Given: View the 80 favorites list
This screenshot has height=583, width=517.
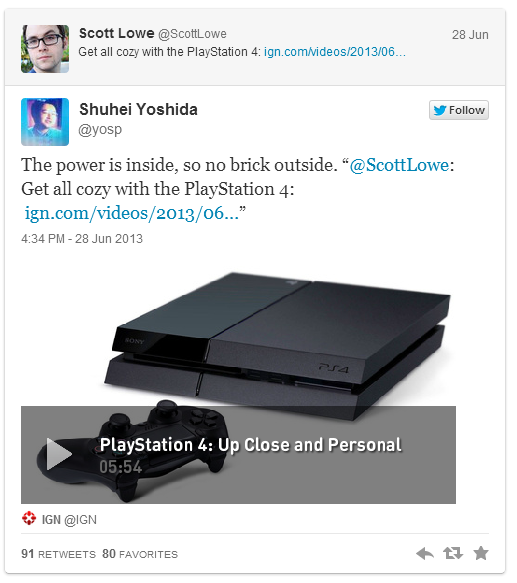Looking at the screenshot, I should pyautogui.click(x=140, y=554).
